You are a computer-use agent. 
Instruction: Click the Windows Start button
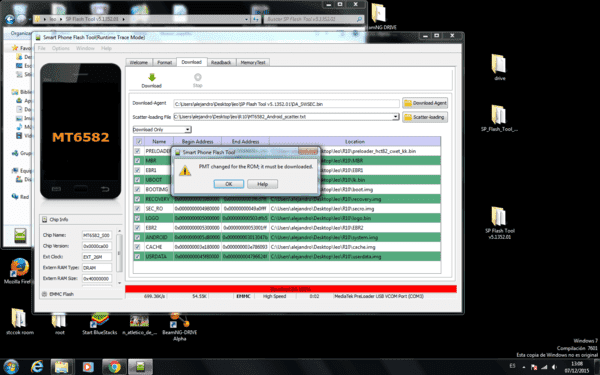(x=10, y=367)
